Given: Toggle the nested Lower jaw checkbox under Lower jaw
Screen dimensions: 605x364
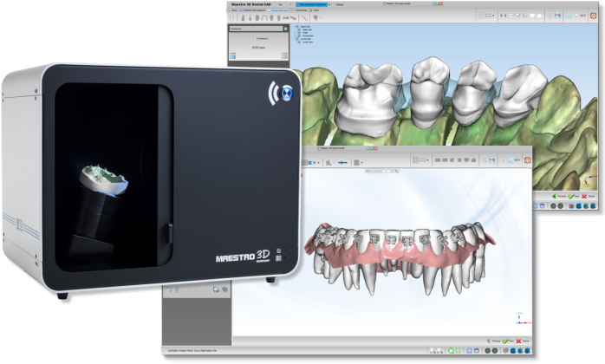Looking at the screenshot, I should pos(299,42).
